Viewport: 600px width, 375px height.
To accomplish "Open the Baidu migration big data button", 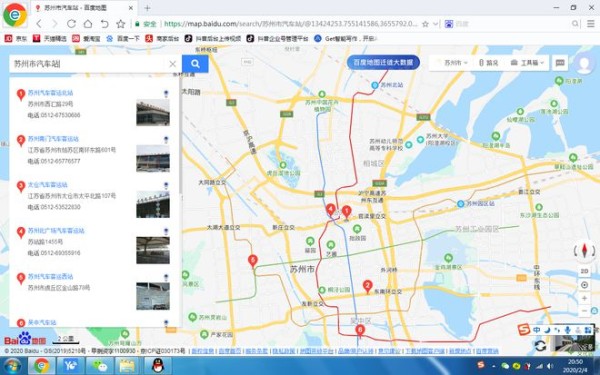I will [x=383, y=62].
